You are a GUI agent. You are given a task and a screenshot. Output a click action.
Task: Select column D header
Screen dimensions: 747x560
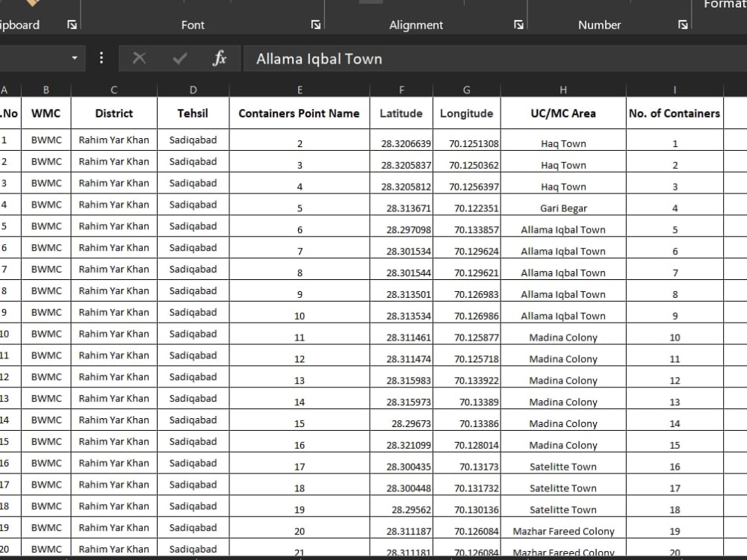(193, 90)
